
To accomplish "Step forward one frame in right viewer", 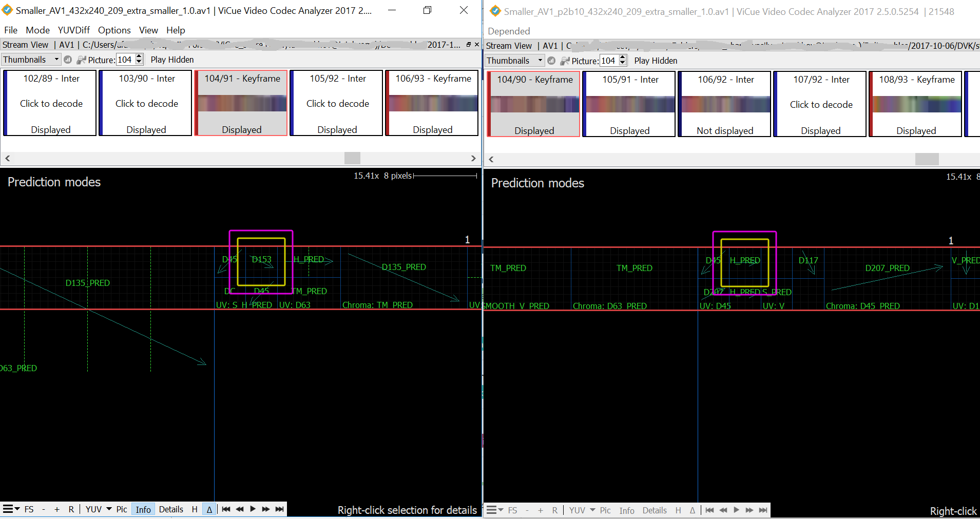I will (x=750, y=510).
